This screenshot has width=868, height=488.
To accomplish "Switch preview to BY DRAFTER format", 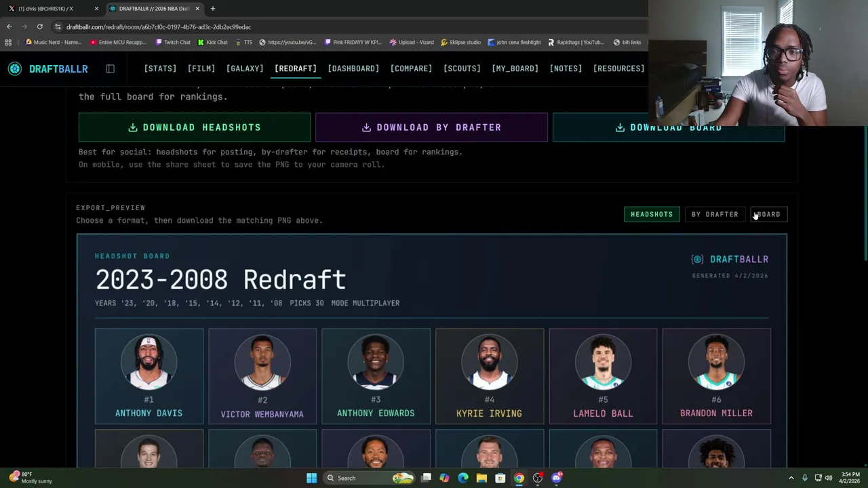I will (x=715, y=214).
